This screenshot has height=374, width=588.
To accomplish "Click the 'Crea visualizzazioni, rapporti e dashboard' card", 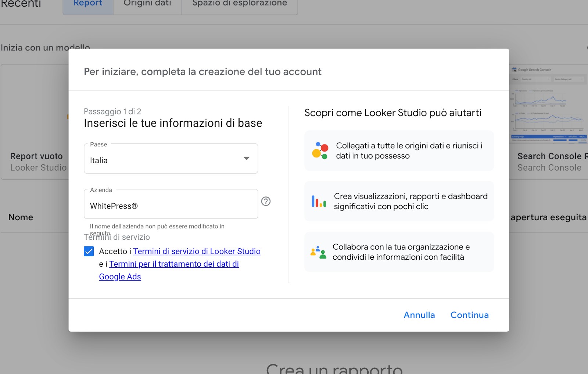I will [399, 201].
